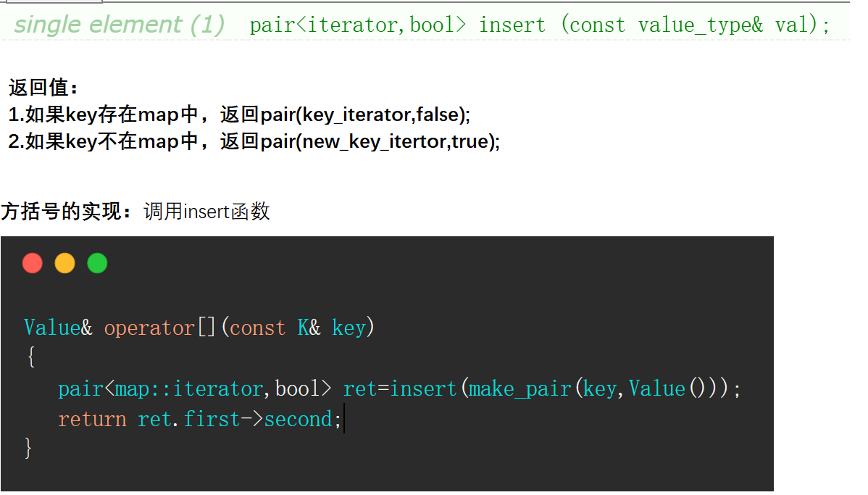Click the '返回值:' heading
The height and width of the screenshot is (495, 868).
pyautogui.click(x=43, y=88)
